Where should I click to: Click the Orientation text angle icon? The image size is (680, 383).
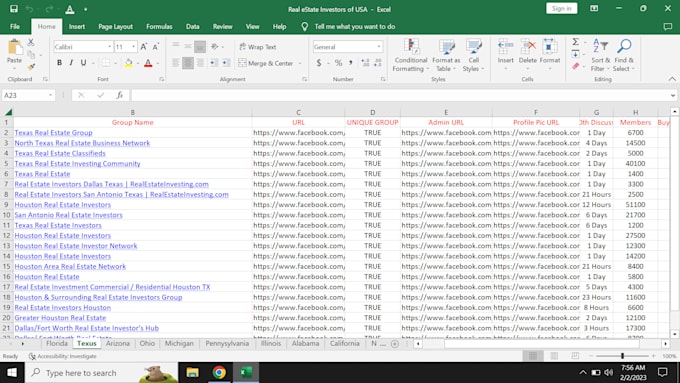click(215, 46)
